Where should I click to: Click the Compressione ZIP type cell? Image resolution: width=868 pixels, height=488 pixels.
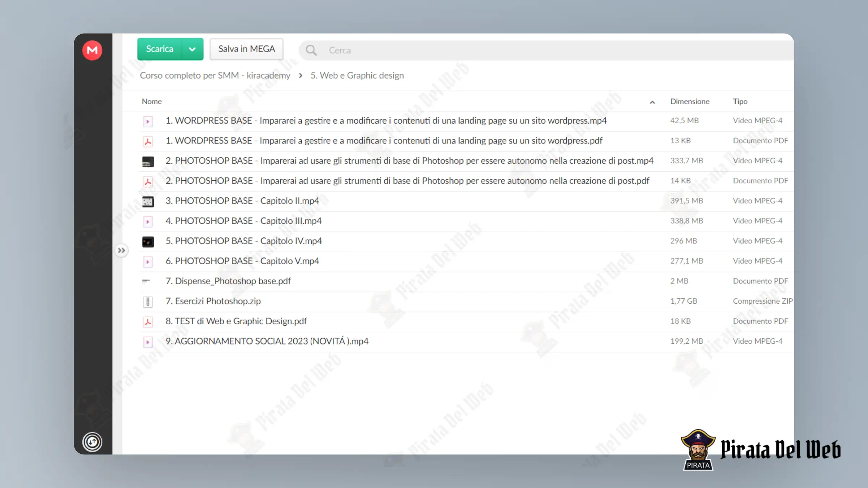[x=763, y=301]
